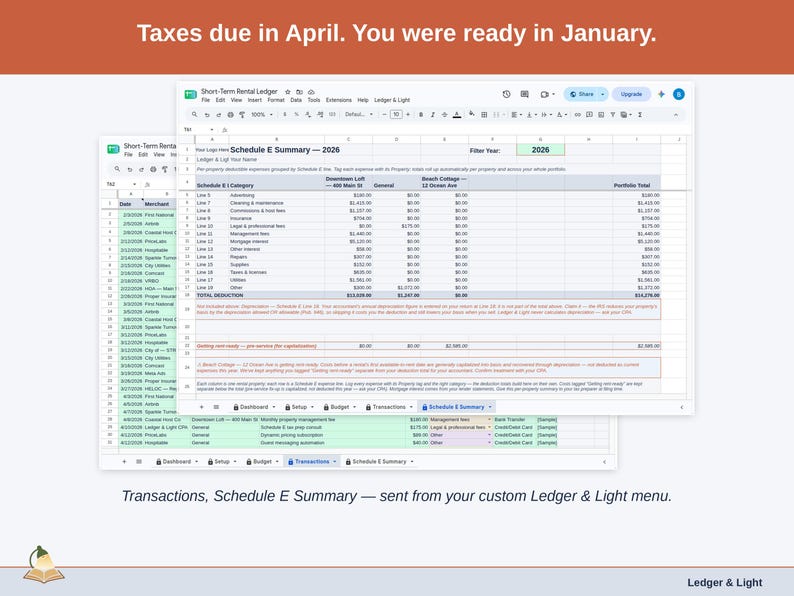Image resolution: width=794 pixels, height=596 pixels.
Task: Switch to Setup tab in front window
Action: point(299,407)
